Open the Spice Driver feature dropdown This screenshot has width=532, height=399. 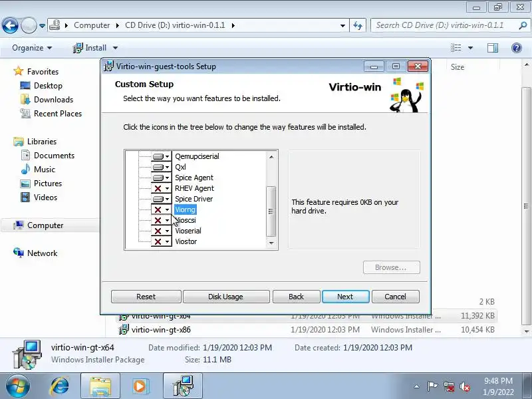(161, 199)
